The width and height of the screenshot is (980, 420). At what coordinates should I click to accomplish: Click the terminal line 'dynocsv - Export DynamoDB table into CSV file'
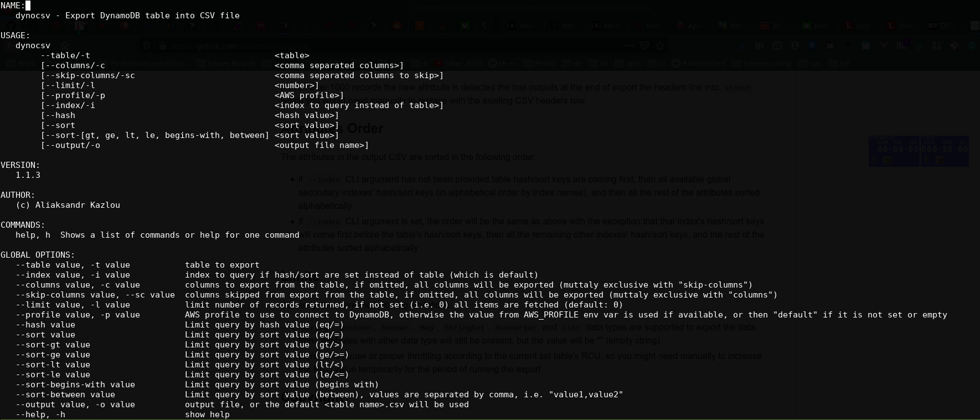pyautogui.click(x=127, y=16)
